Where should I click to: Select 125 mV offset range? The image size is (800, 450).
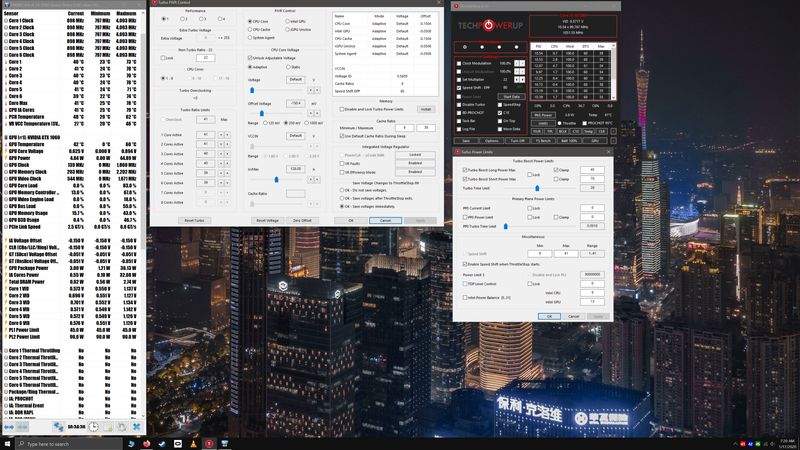(x=265, y=123)
